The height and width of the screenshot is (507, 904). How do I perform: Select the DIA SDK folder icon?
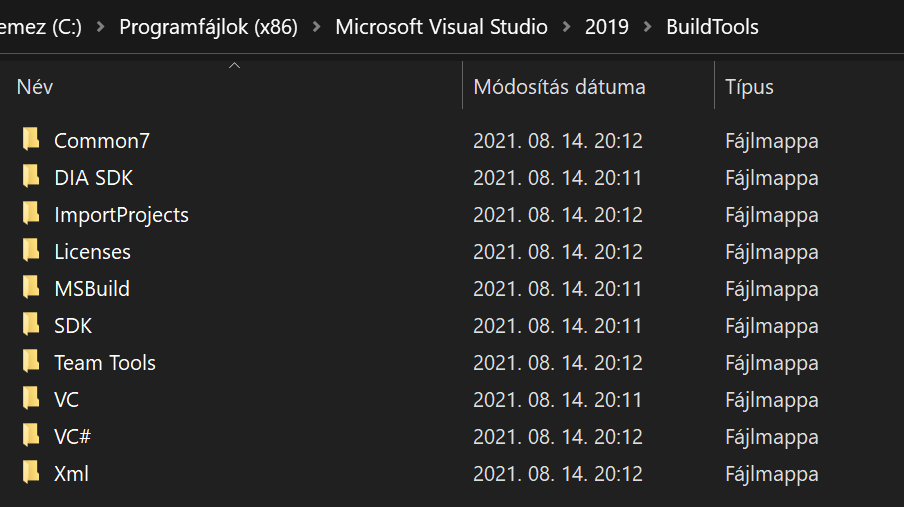31,176
